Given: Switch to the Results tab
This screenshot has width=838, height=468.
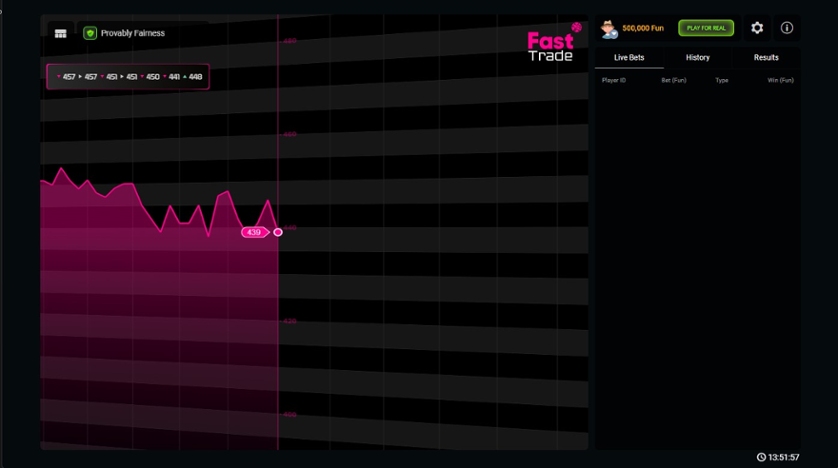Looking at the screenshot, I should click(x=766, y=57).
